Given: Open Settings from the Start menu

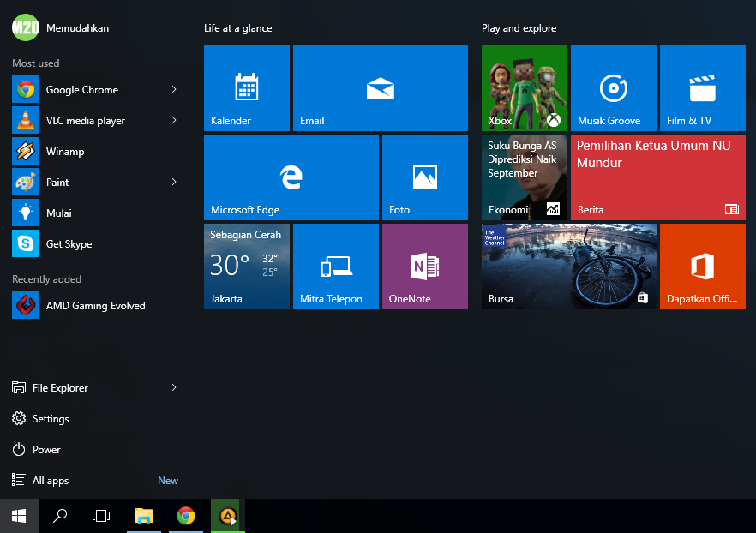Looking at the screenshot, I should point(51,419).
